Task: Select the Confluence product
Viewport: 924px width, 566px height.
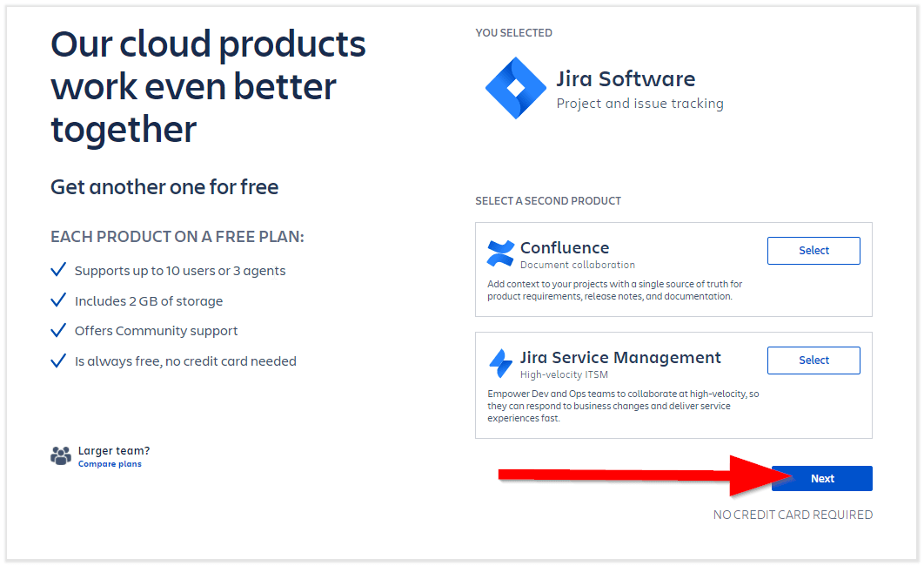Action: tap(814, 251)
